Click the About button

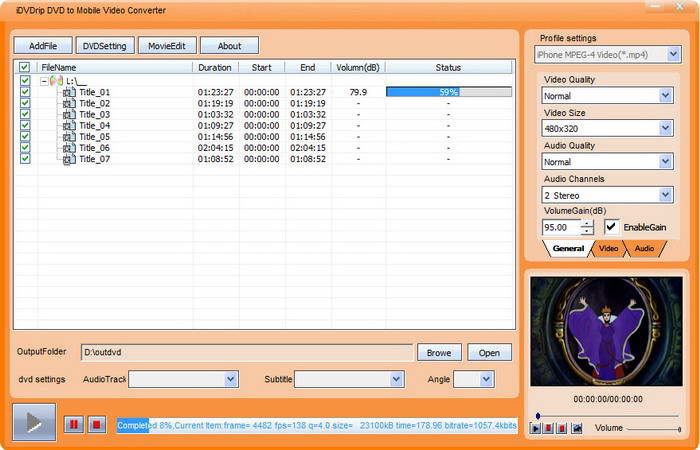coord(229,46)
